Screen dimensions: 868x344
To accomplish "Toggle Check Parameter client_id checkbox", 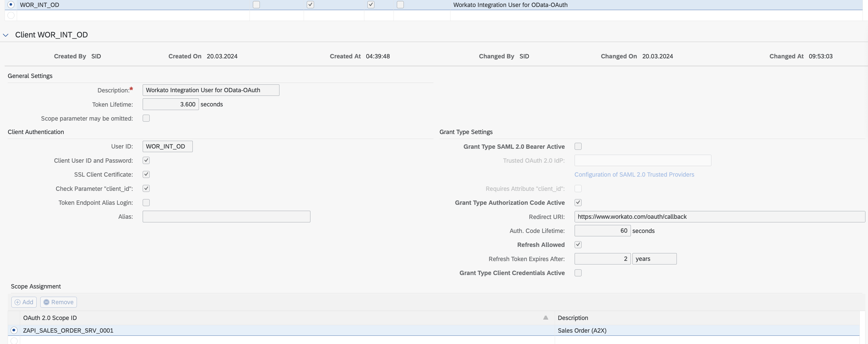I will point(146,189).
